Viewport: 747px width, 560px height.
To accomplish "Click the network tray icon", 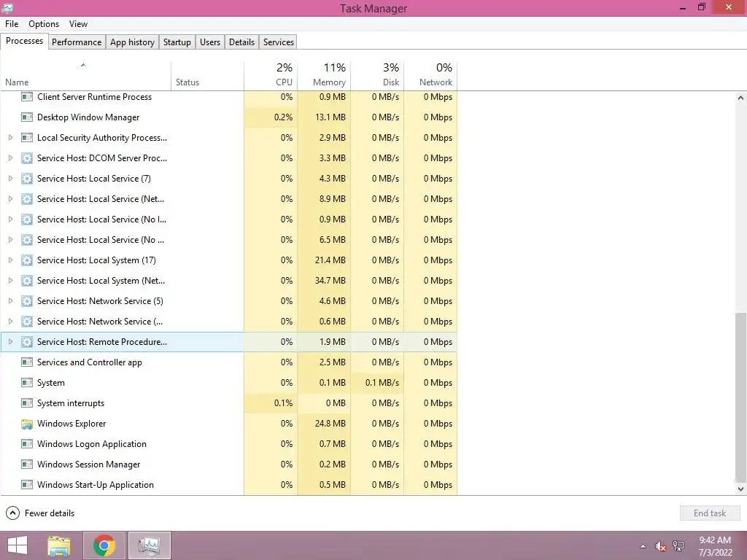I will (x=678, y=546).
